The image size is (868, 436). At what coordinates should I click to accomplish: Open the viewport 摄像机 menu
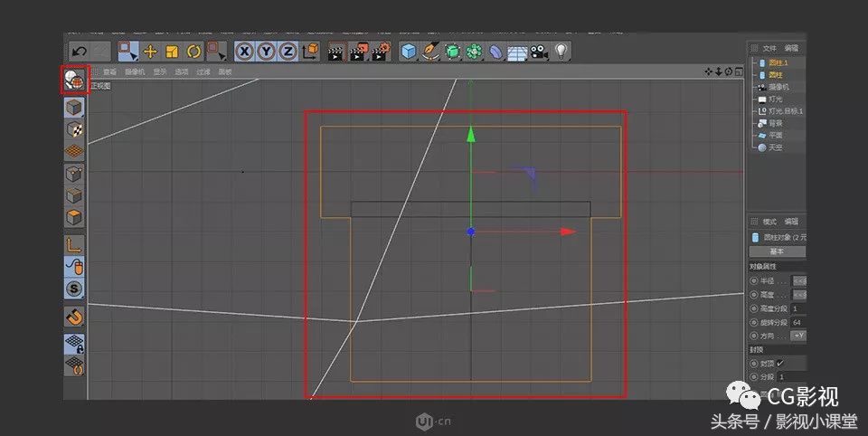tap(135, 72)
